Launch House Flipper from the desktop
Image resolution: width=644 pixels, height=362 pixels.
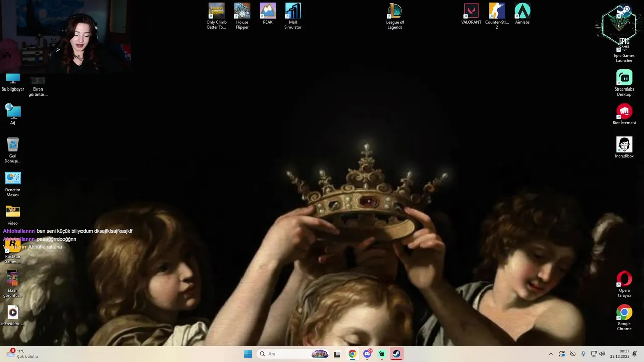(242, 16)
